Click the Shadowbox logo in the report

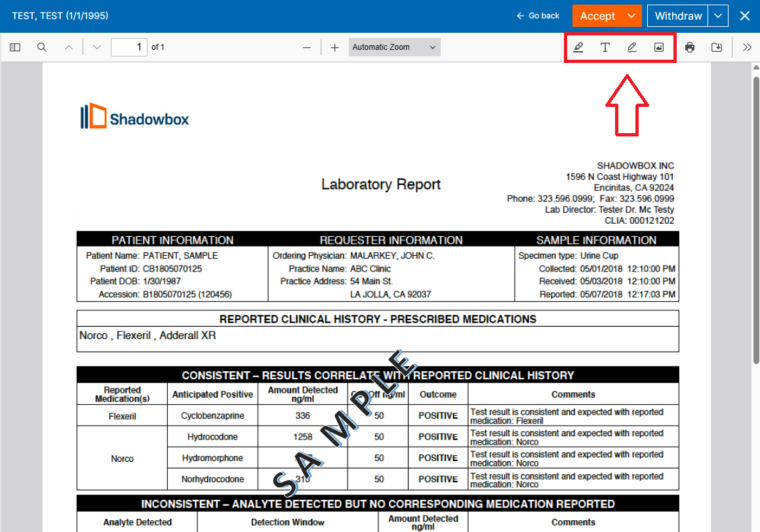click(x=134, y=116)
